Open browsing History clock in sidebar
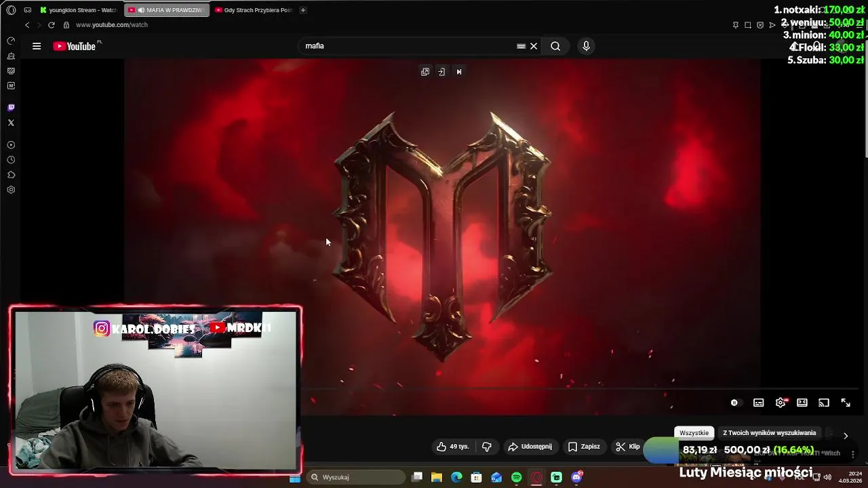This screenshot has width=868, height=488. pos(11,160)
